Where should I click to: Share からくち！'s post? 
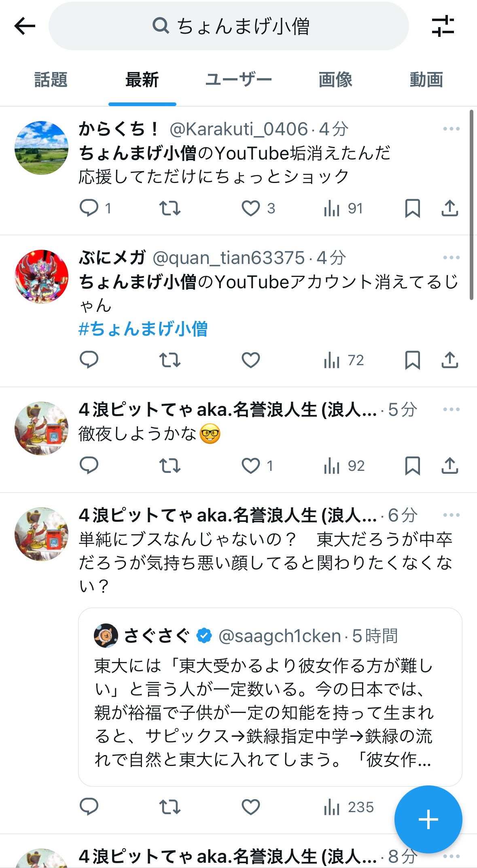[x=449, y=208]
